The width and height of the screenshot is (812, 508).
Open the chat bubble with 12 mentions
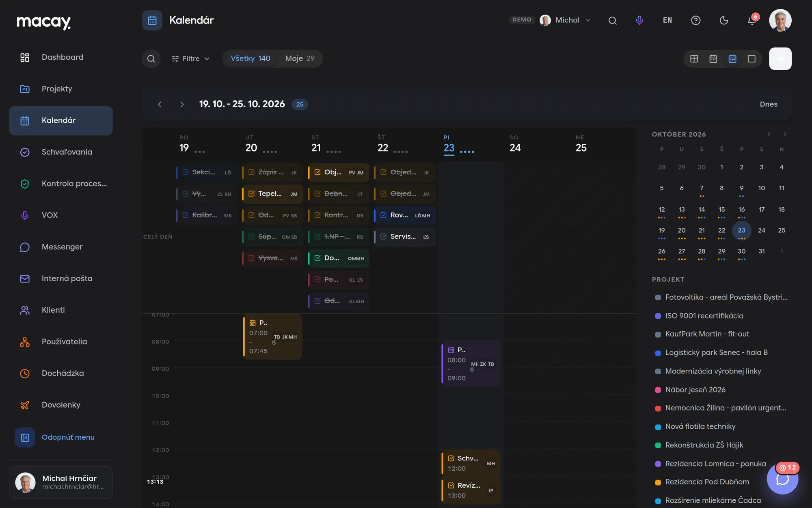pos(782,479)
